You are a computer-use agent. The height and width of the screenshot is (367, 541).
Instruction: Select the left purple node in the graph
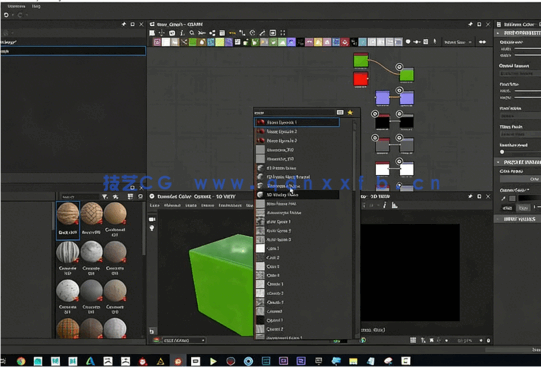click(x=382, y=98)
